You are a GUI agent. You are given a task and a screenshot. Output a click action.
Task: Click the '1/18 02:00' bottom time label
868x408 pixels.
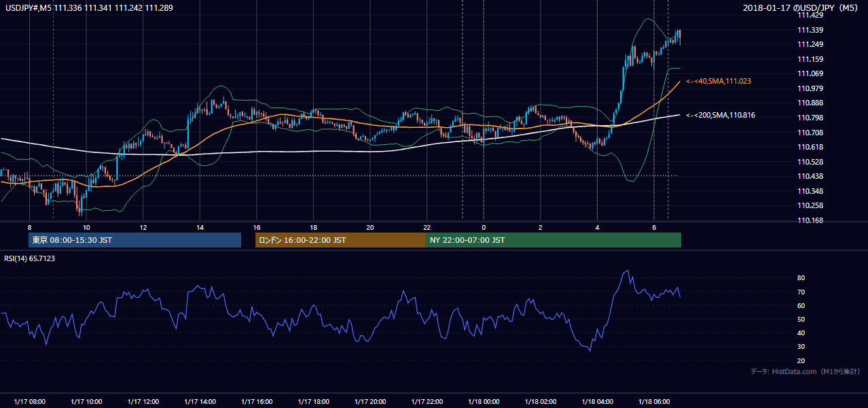tap(540, 401)
